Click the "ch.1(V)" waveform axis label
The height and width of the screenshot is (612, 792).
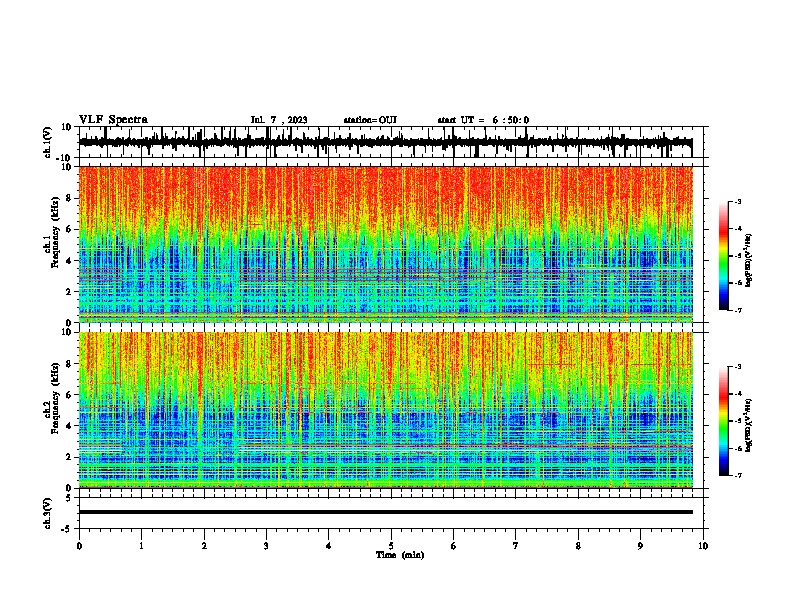click(x=47, y=142)
